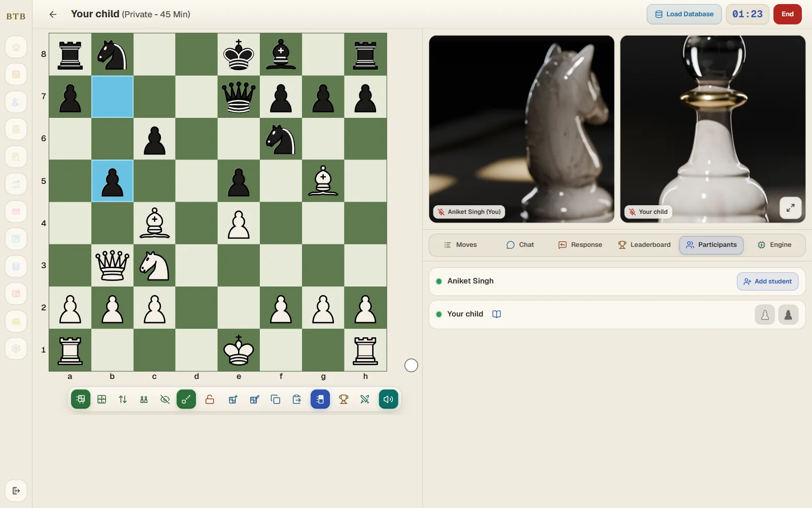Click the copy icon in the toolbar
Image resolution: width=812 pixels, height=508 pixels.
tap(276, 399)
